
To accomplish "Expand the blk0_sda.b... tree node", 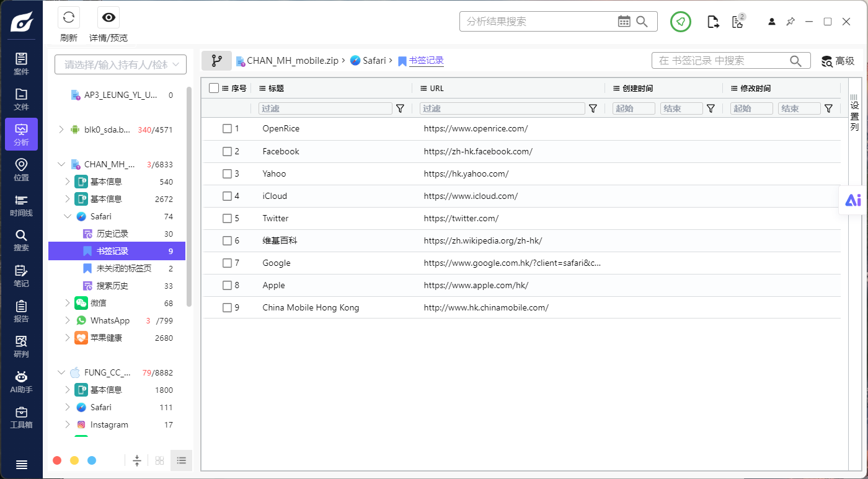I will pyautogui.click(x=61, y=130).
